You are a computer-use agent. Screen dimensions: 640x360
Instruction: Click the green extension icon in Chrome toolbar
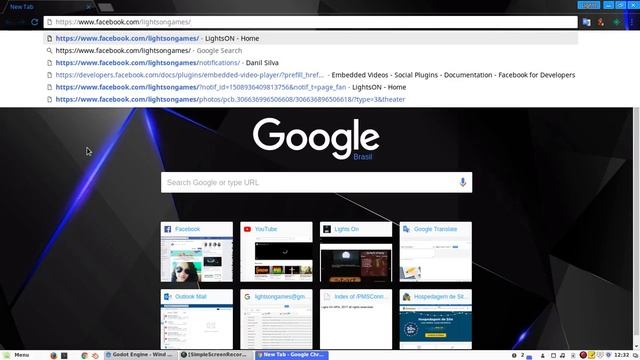(x=616, y=22)
